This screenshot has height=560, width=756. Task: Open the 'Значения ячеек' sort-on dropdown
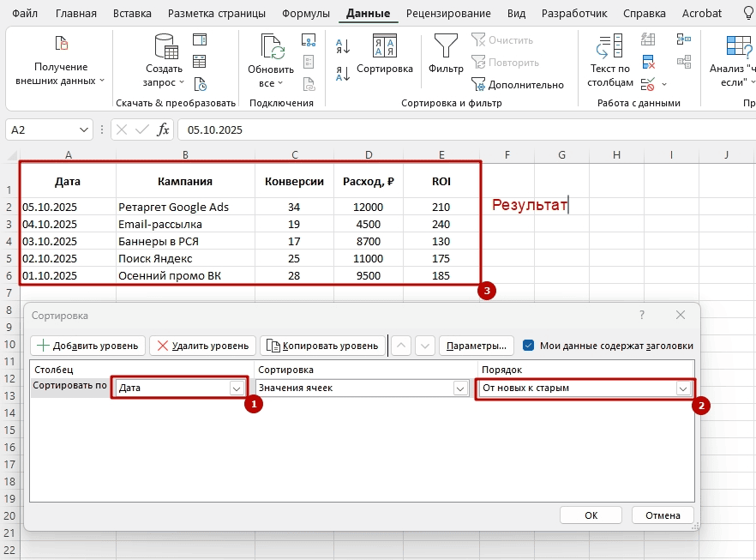460,388
